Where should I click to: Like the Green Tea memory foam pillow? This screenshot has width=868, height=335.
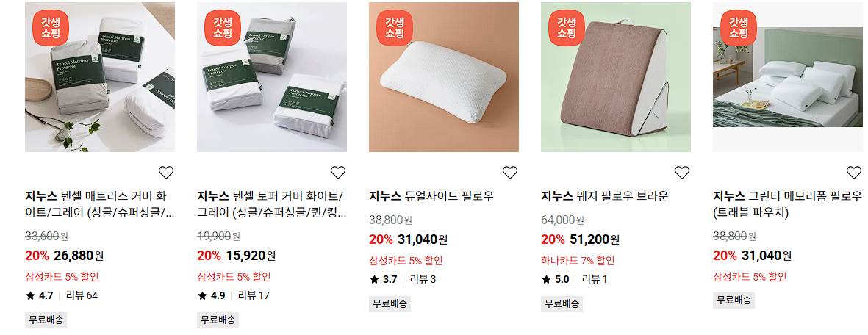pyautogui.click(x=853, y=173)
